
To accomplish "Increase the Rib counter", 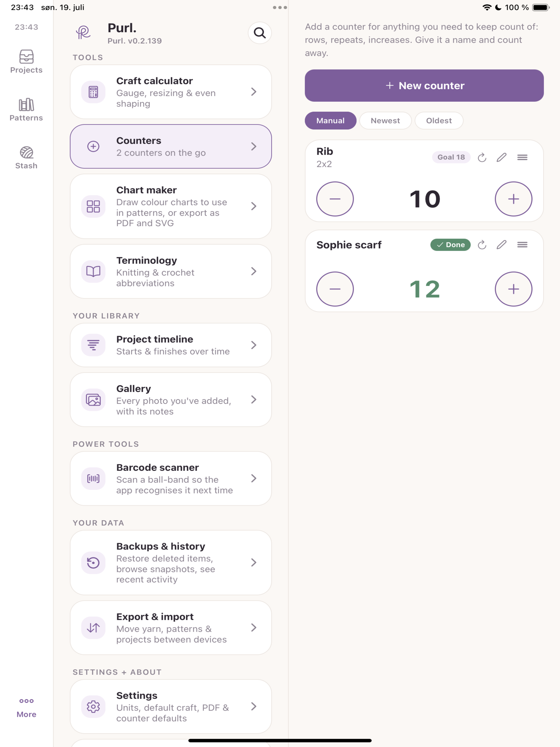I will pos(514,199).
